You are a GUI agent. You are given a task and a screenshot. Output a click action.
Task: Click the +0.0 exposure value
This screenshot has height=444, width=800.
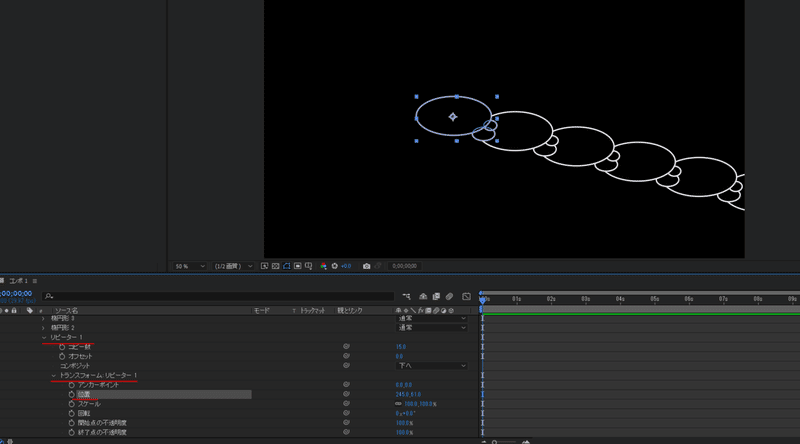click(x=346, y=266)
